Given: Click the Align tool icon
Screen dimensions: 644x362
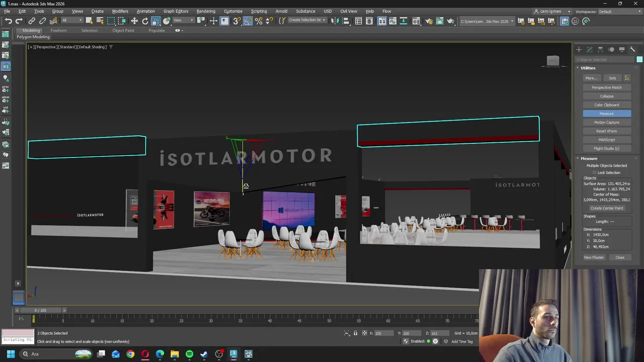Looking at the screenshot, I should click(x=346, y=21).
